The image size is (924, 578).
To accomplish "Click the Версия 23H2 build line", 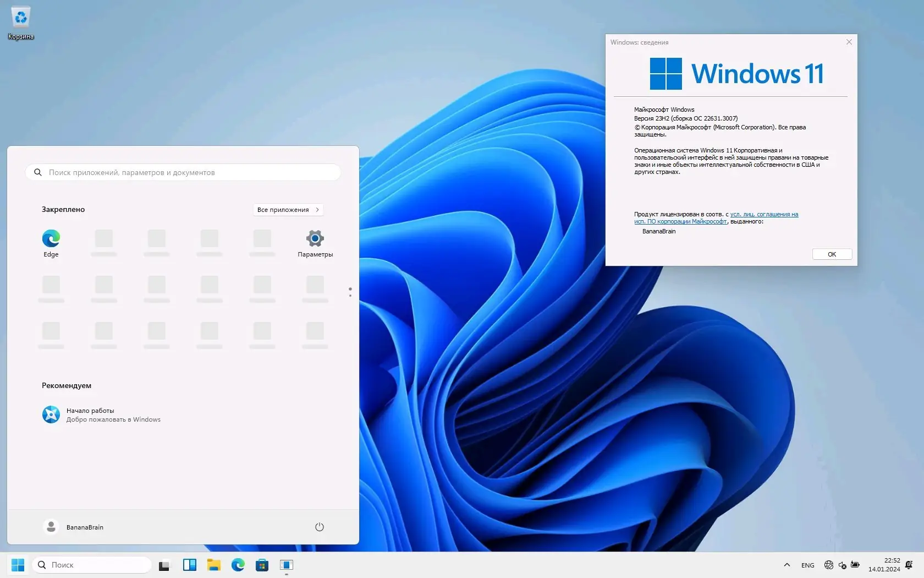I will pyautogui.click(x=686, y=118).
